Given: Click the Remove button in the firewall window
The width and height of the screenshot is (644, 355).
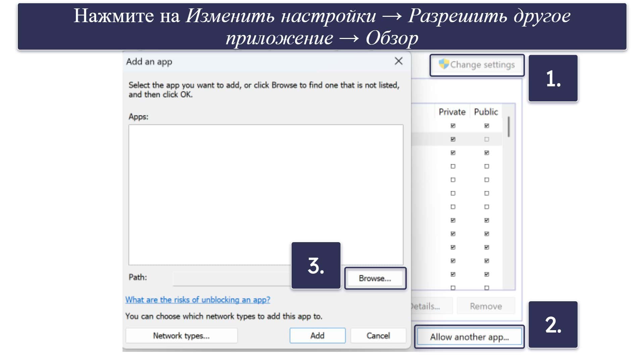Looking at the screenshot, I should 486,306.
